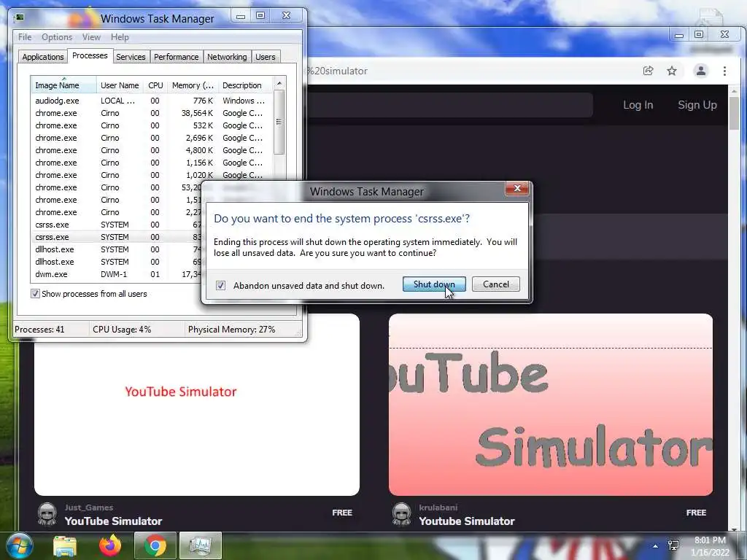Bookmark page with the star icon

click(672, 71)
